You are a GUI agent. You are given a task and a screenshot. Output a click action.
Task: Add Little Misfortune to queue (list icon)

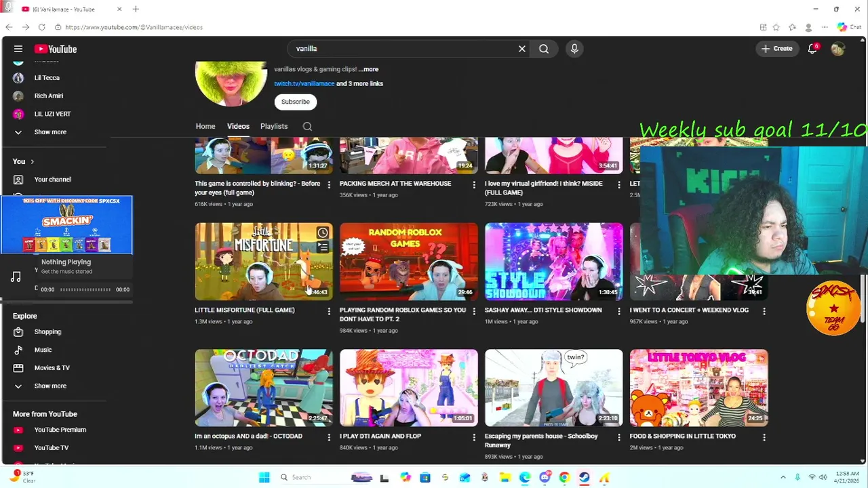point(323,248)
